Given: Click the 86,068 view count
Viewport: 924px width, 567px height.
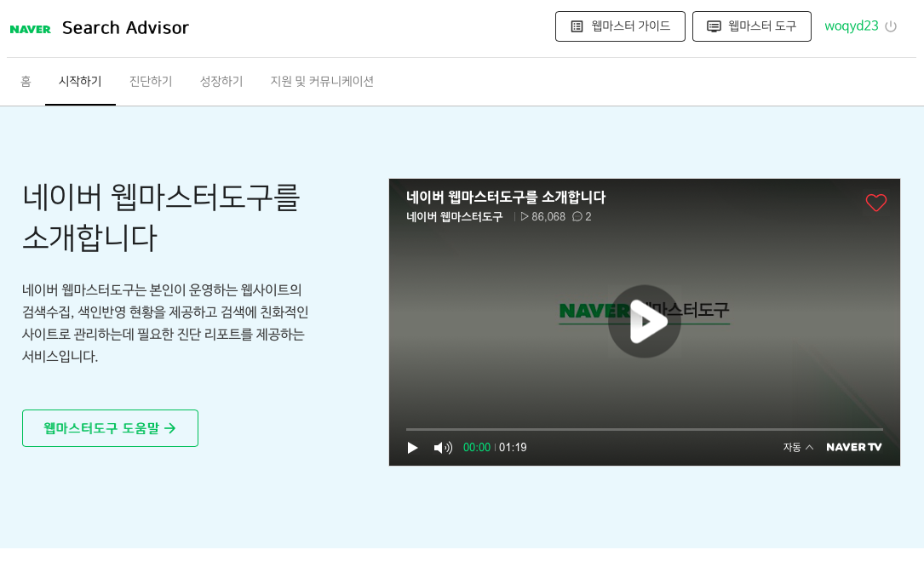Looking at the screenshot, I should pyautogui.click(x=542, y=217).
